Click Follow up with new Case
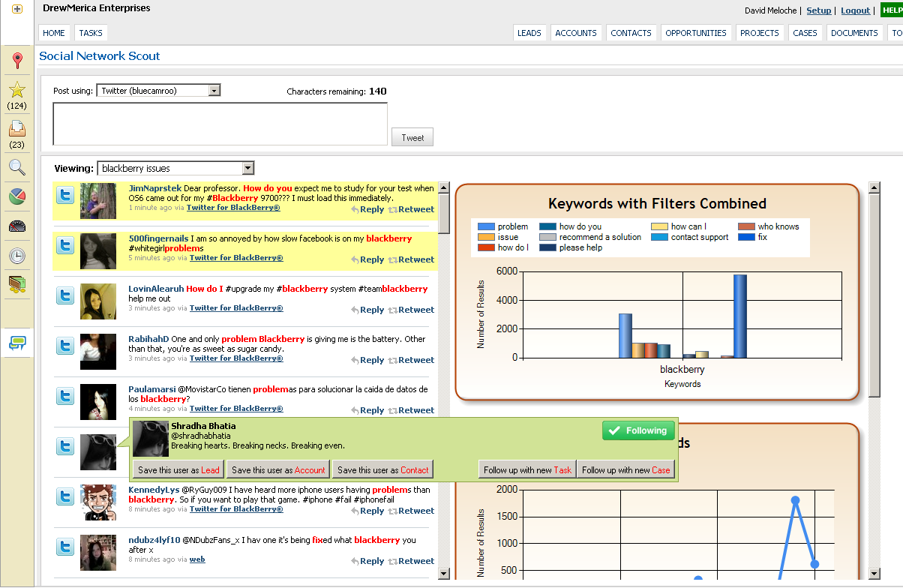Screen dimensions: 903x588 coord(626,470)
